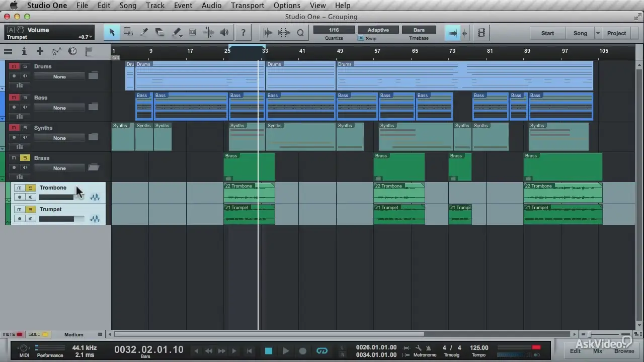Open Brass bus None dropdown
Image resolution: width=644 pixels, height=362 pixels.
click(59, 168)
